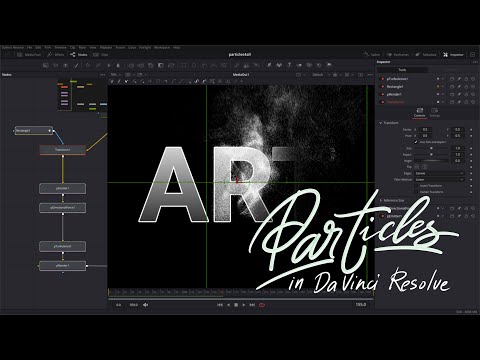480x360 pixels.
Task: Open the viewer options three-dot menu
Action: [370, 75]
